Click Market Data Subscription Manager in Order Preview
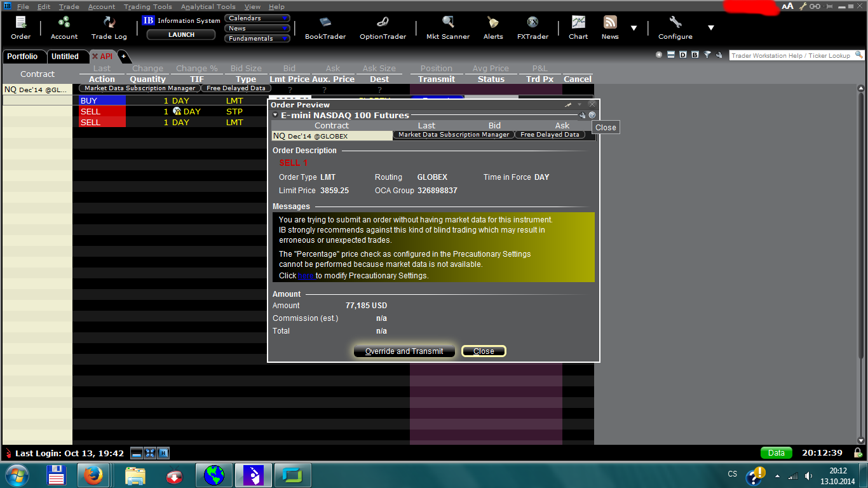868x488 pixels. click(x=454, y=135)
